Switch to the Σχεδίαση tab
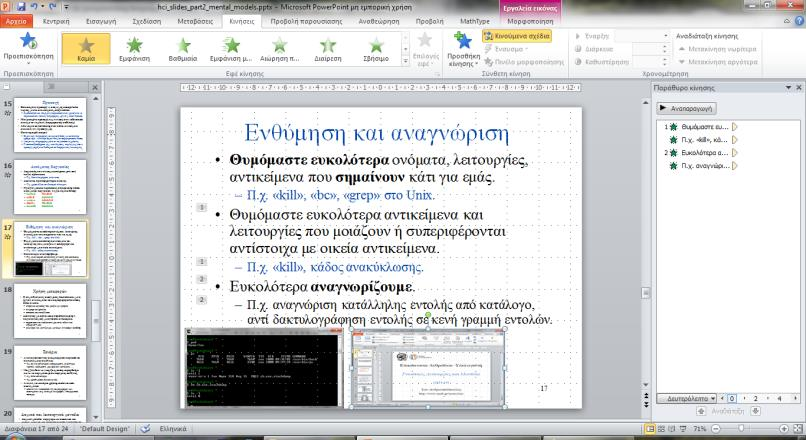806x440 pixels. (x=146, y=22)
